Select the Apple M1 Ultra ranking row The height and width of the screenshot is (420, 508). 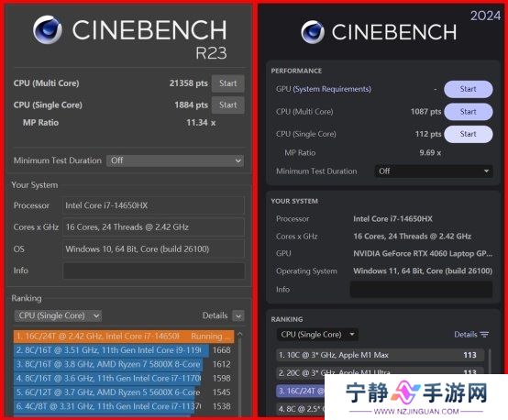(x=380, y=371)
